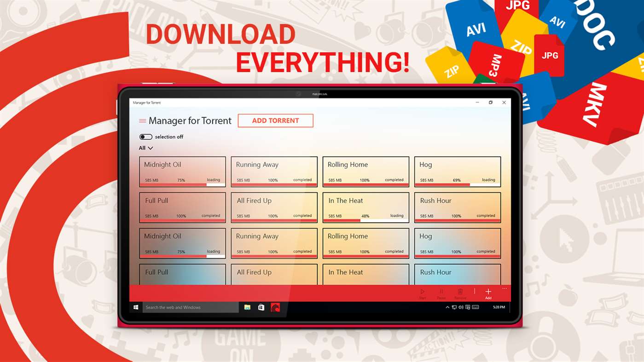Click the 5:28 PM taskbar clock
The width and height of the screenshot is (644, 362).
(499, 307)
